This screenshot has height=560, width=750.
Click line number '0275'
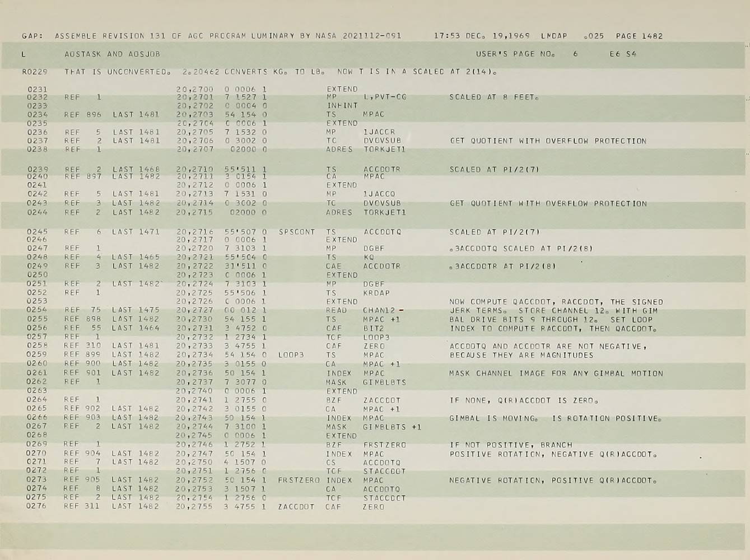[x=36, y=497]
